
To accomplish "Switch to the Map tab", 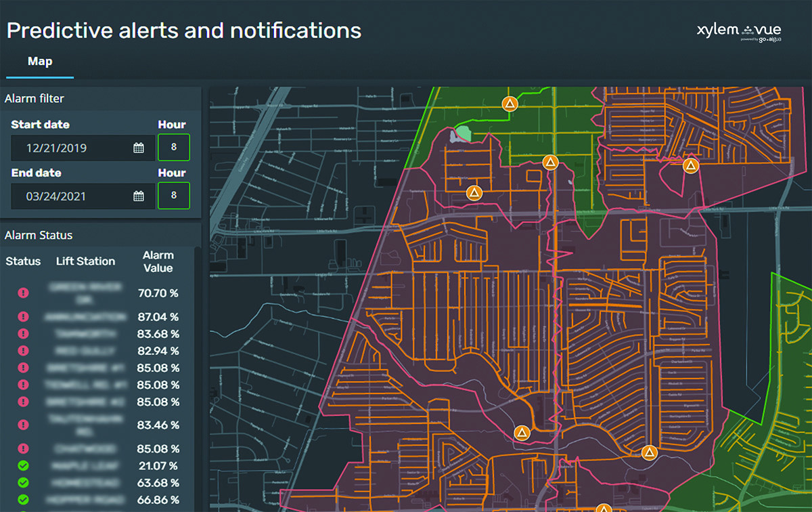I will pos(40,62).
